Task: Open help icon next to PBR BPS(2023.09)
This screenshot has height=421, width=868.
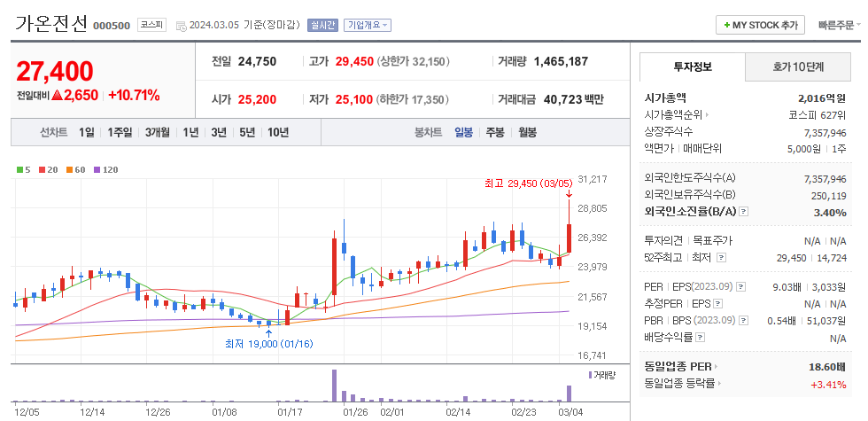Action: click(743, 320)
